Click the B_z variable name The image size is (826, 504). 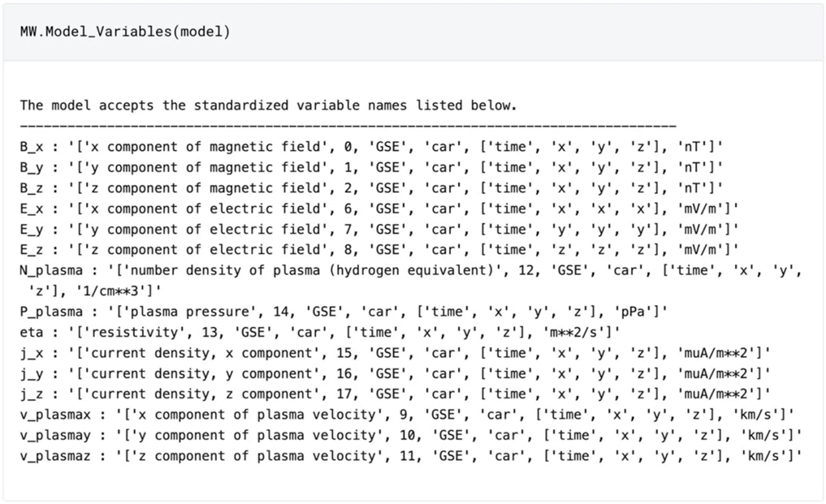pyautogui.click(x=31, y=188)
